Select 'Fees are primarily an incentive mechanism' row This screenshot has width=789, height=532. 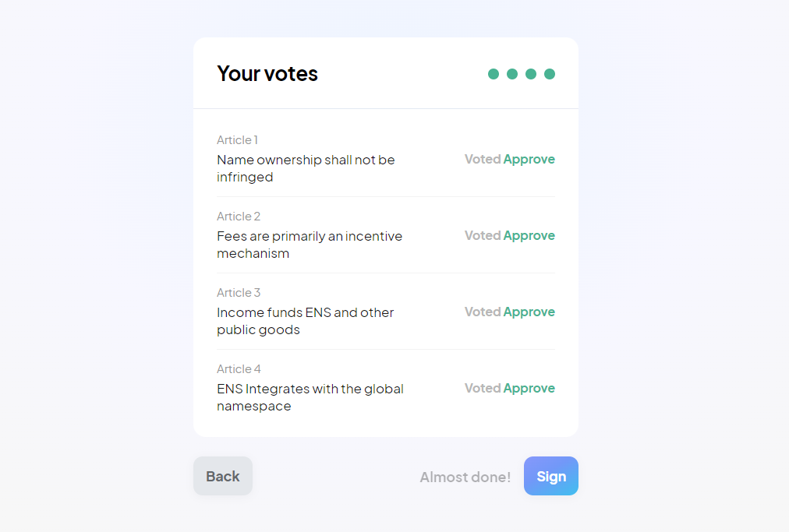point(310,245)
